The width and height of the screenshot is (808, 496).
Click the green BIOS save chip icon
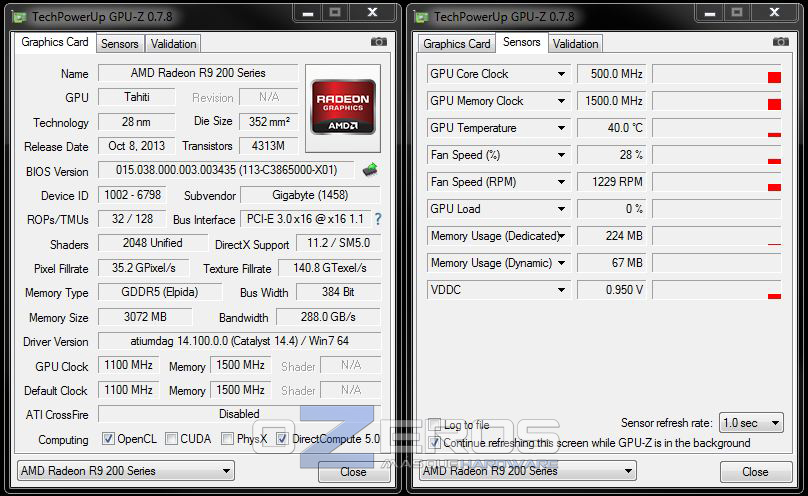[x=370, y=170]
